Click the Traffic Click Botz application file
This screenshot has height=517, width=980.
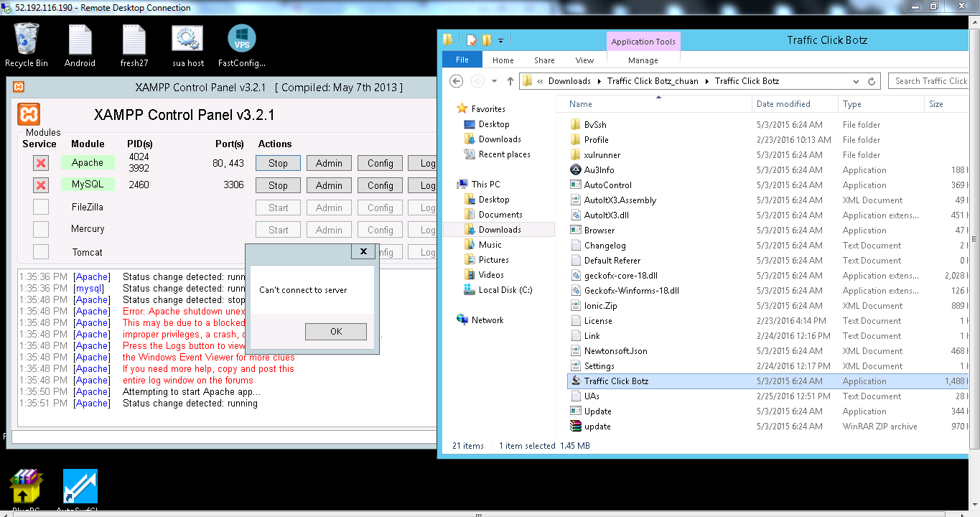(x=615, y=381)
